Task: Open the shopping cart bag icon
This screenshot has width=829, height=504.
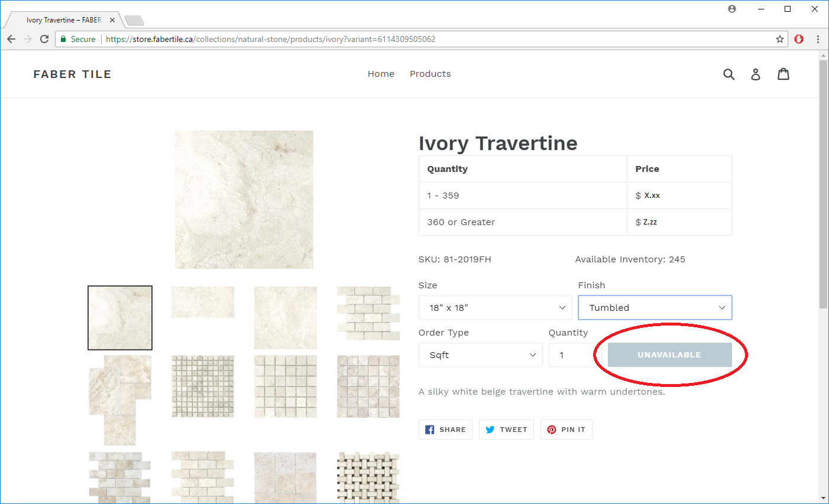Action: pos(783,74)
